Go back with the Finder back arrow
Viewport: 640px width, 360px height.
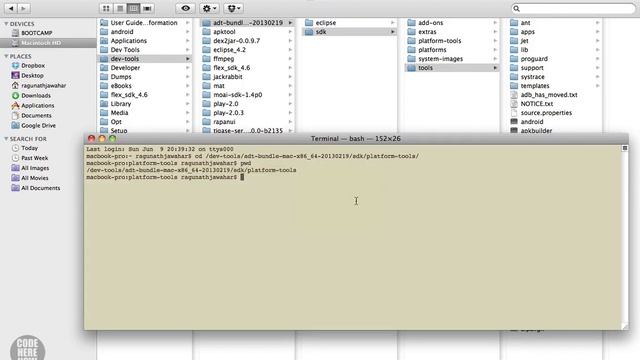pos(11,8)
